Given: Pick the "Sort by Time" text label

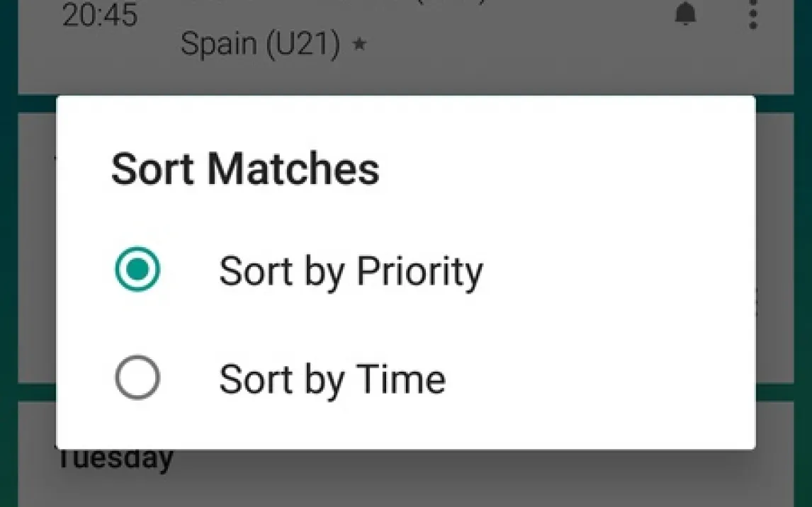Looking at the screenshot, I should [332, 379].
